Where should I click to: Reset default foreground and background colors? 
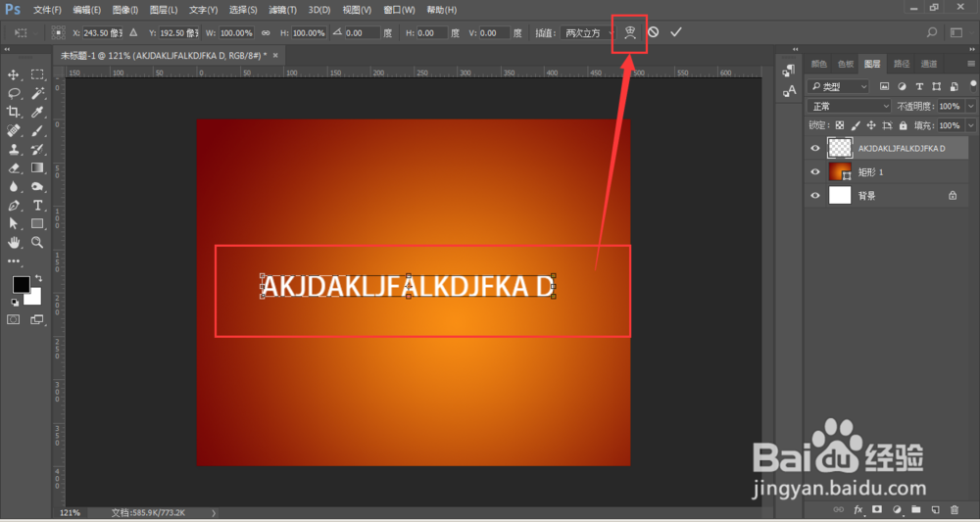15,303
